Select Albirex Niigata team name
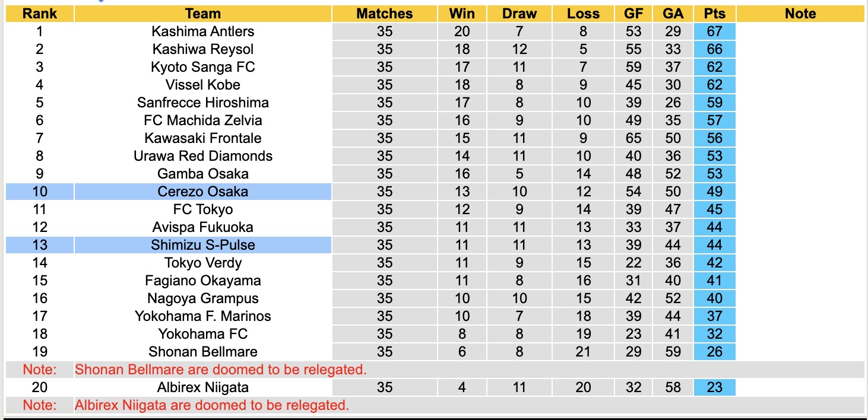Image resolution: width=868 pixels, height=420 pixels. (202, 387)
